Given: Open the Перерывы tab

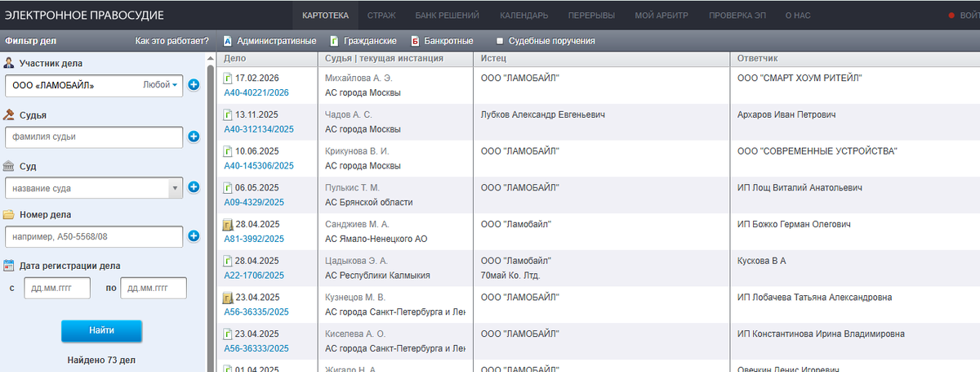Looking at the screenshot, I should coord(593,16).
